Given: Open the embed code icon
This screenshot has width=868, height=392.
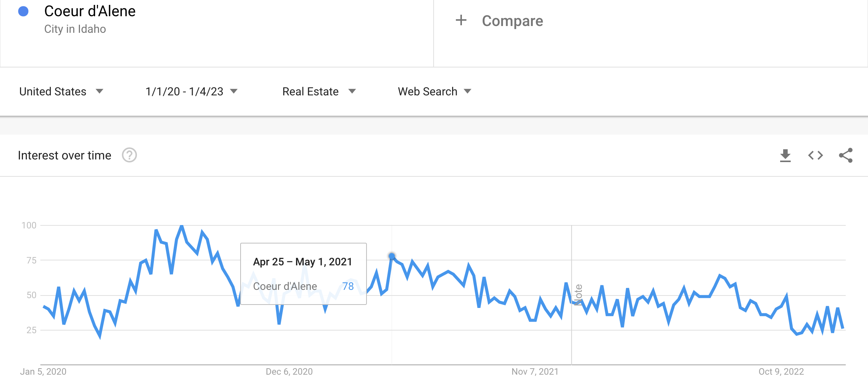Looking at the screenshot, I should coord(815,155).
